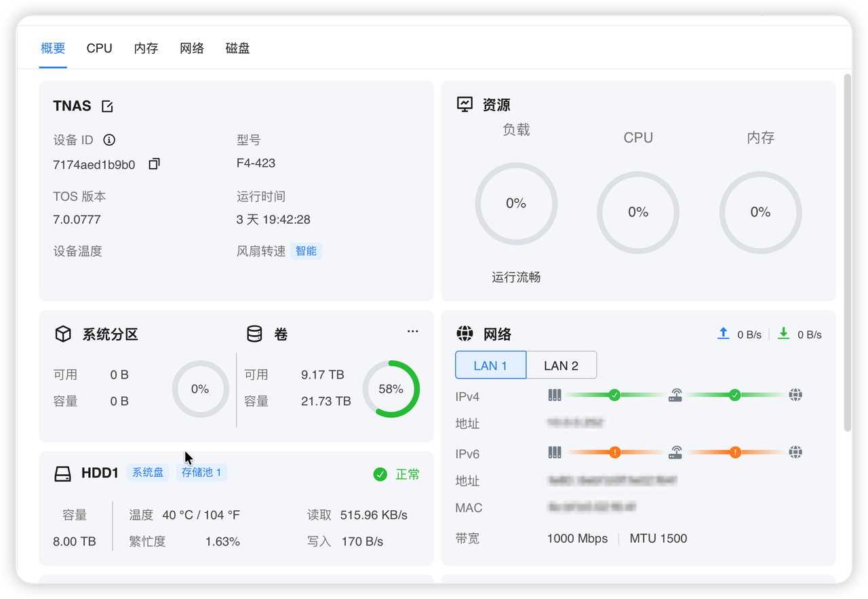Click the vertical page scrollbar
868x599 pixels.
pos(847,252)
